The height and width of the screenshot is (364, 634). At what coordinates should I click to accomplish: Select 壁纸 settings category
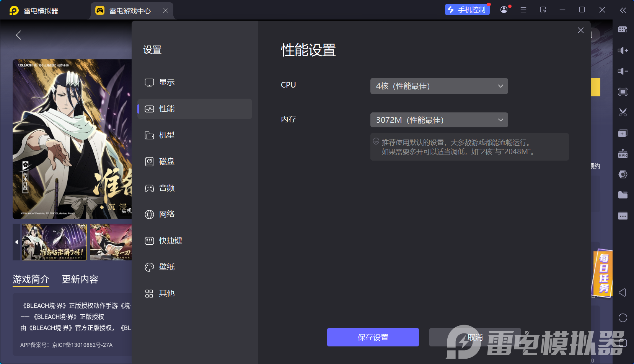(x=194, y=267)
